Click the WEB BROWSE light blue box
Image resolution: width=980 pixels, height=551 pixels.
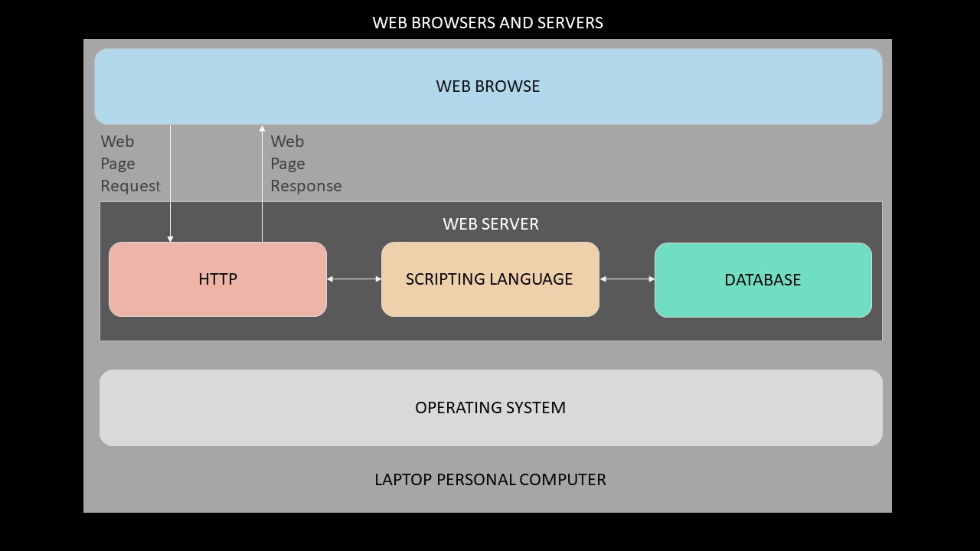tap(488, 86)
